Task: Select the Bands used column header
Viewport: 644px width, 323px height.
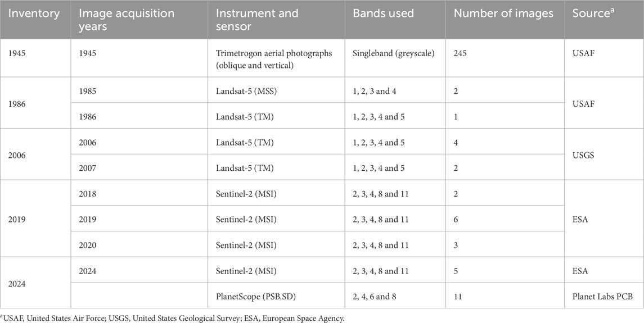Action: tap(382, 13)
